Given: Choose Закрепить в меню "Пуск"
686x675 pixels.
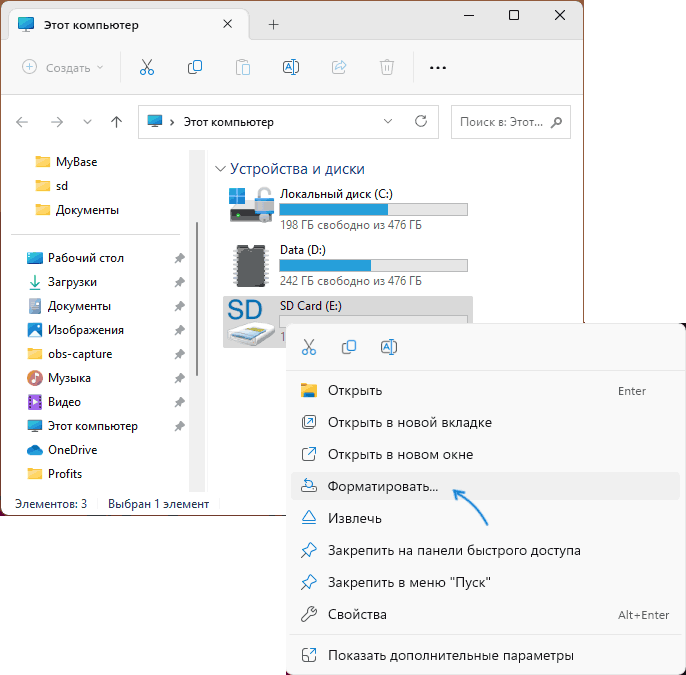Looking at the screenshot, I should (x=485, y=582).
